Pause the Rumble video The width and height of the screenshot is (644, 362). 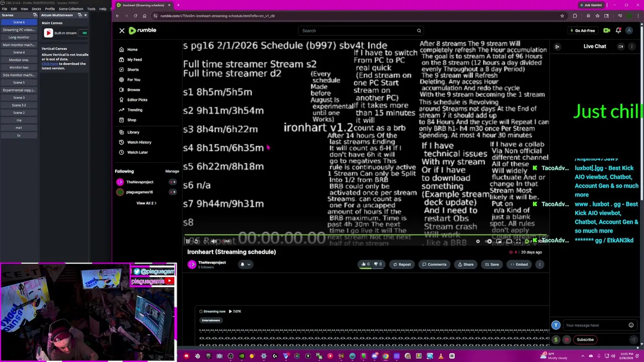click(188, 241)
